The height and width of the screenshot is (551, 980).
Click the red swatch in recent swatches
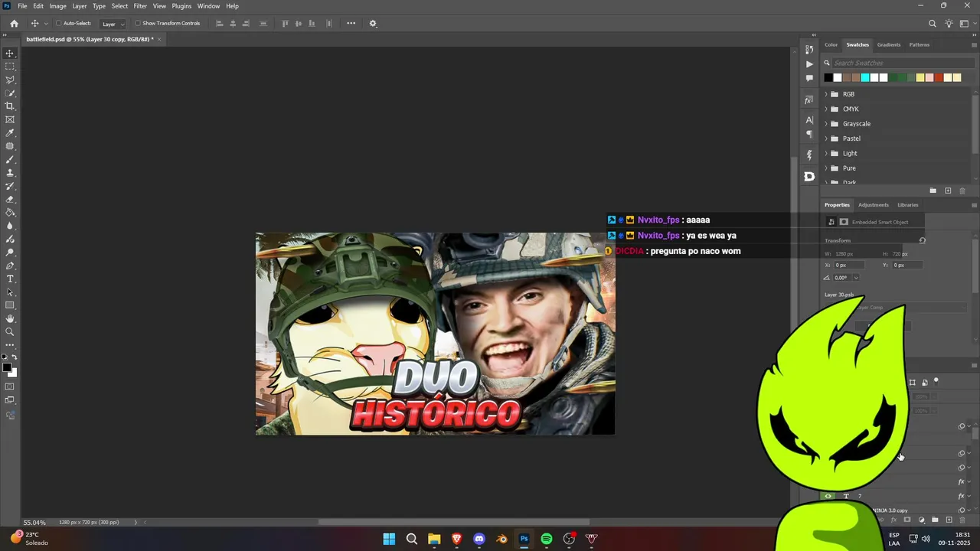[939, 77]
